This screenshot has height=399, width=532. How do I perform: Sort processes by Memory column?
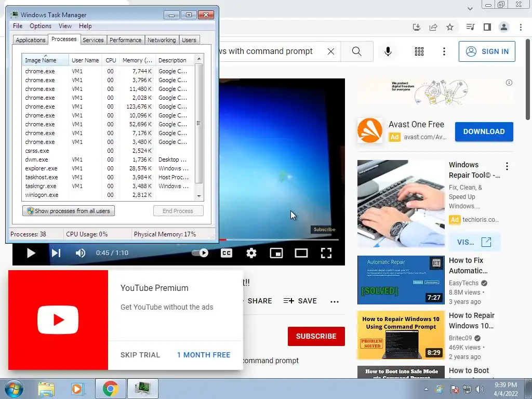137,60
